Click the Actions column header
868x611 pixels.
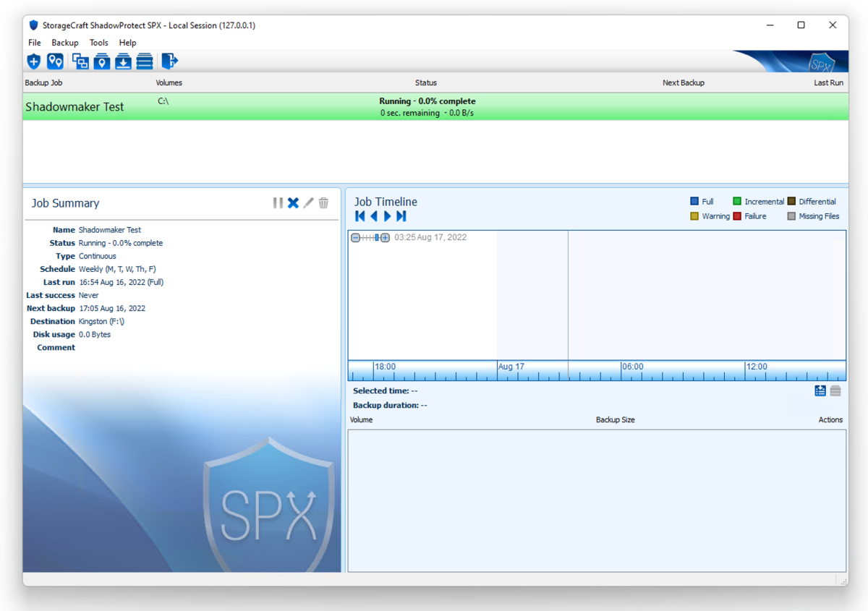830,420
